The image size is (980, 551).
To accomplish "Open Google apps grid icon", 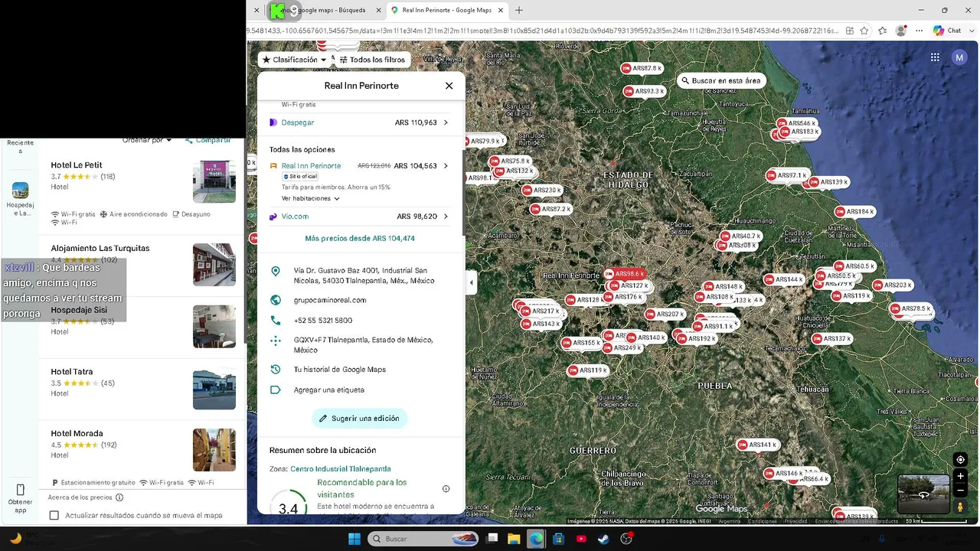I will pos(935,57).
